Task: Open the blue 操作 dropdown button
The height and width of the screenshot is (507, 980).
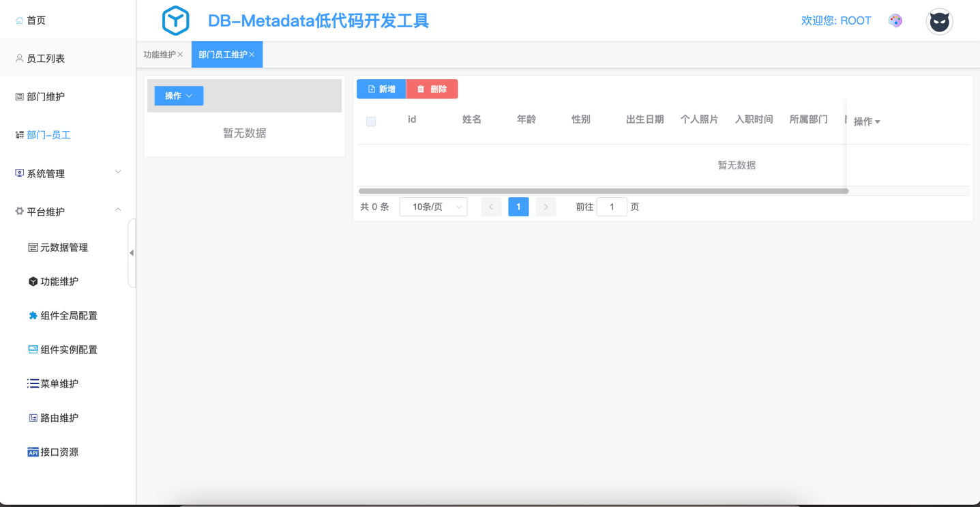Action: click(179, 96)
